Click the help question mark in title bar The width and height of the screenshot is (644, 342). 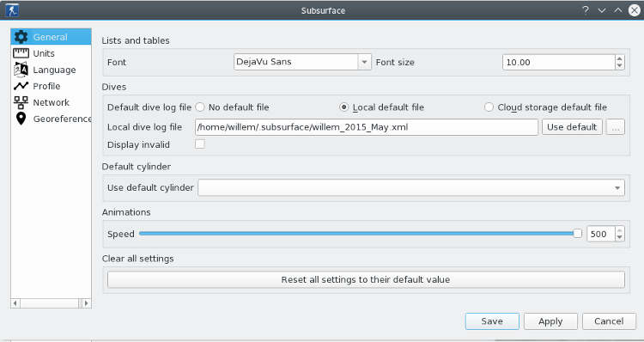[x=586, y=10]
